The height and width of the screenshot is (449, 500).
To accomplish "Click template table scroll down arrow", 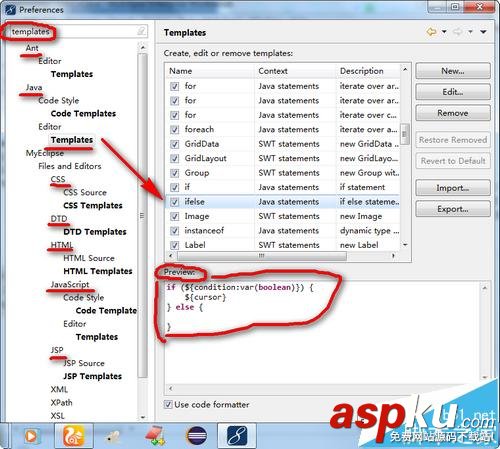I will pos(405,245).
